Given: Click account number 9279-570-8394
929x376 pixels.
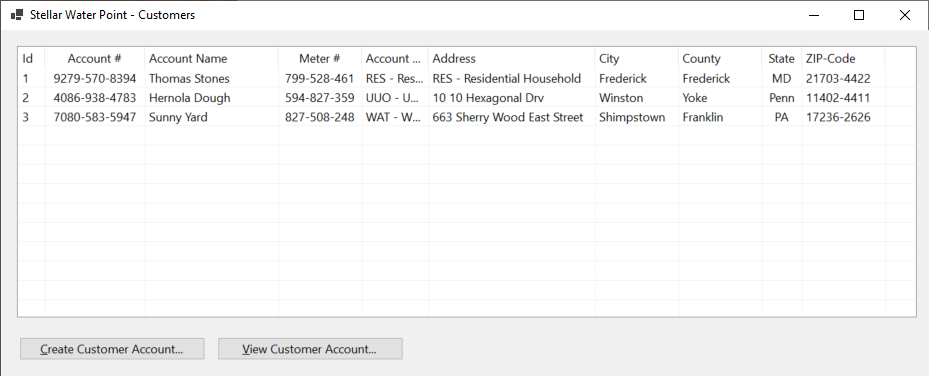Looking at the screenshot, I should coord(95,78).
